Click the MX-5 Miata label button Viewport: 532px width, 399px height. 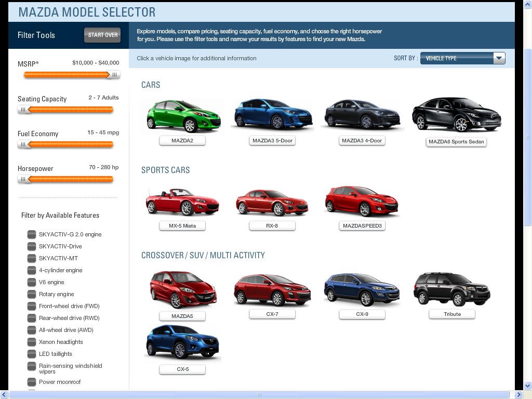click(182, 225)
